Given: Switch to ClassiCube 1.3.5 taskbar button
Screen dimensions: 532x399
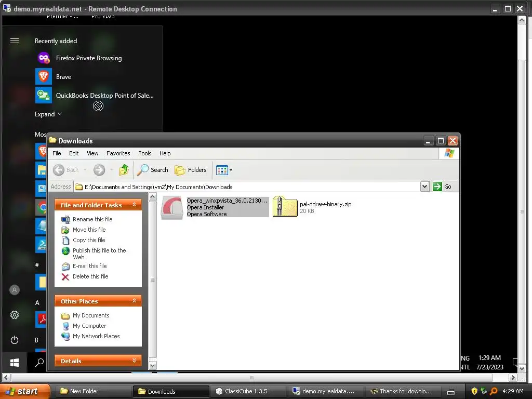Looking at the screenshot, I should [248, 391].
